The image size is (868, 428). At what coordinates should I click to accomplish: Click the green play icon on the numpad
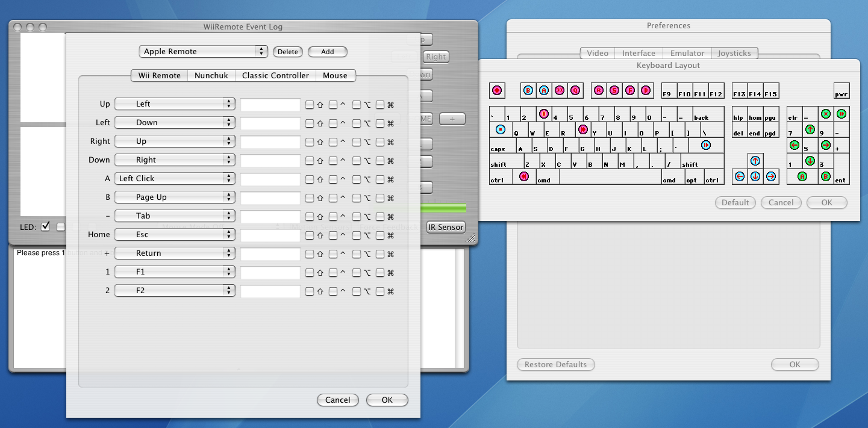click(841, 113)
